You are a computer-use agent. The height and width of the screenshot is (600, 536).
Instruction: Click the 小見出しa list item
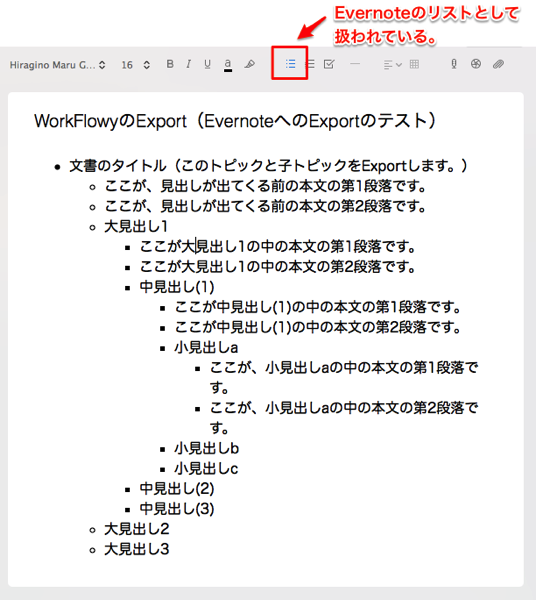(207, 347)
